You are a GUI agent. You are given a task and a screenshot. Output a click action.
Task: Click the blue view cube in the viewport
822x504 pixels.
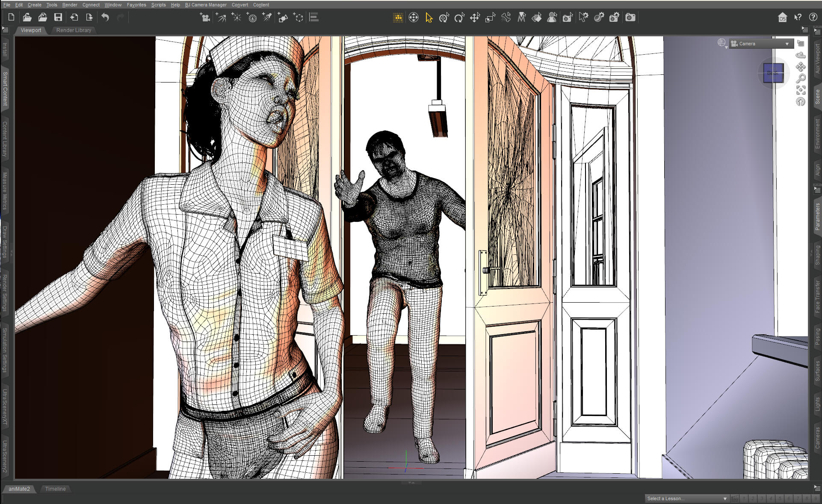point(773,73)
